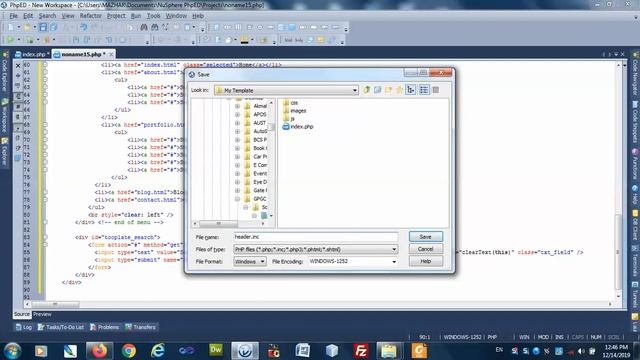Click the Find in Files binoculars icon
Screen dimensions: 640x360
point(154,27)
